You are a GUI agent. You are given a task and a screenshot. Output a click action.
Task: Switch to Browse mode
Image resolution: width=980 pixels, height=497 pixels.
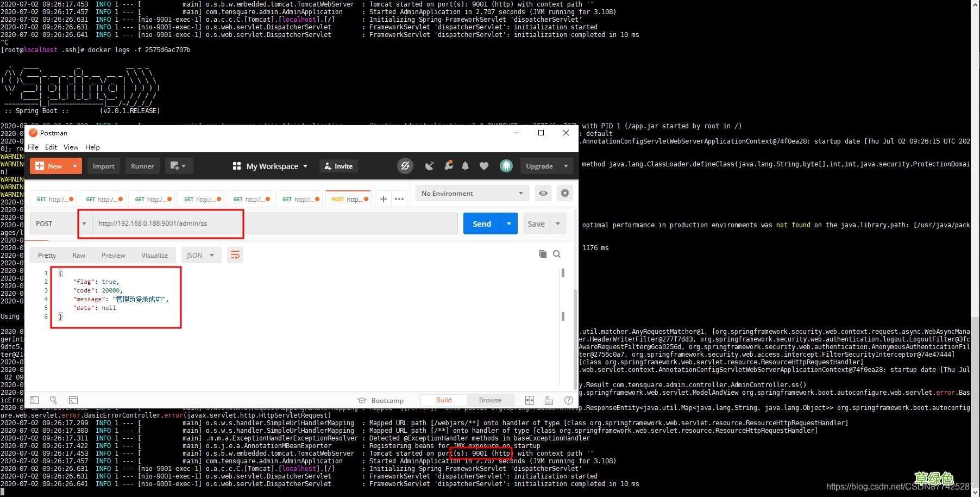(490, 400)
